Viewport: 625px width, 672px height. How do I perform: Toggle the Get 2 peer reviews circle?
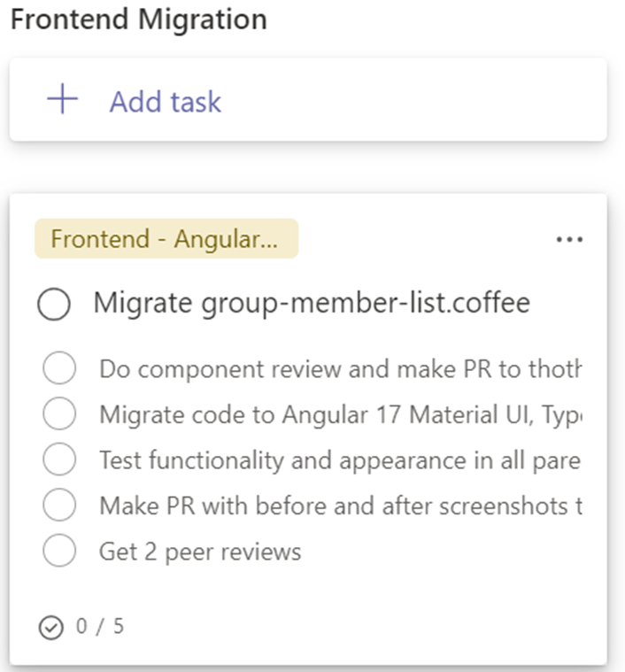pos(59,552)
